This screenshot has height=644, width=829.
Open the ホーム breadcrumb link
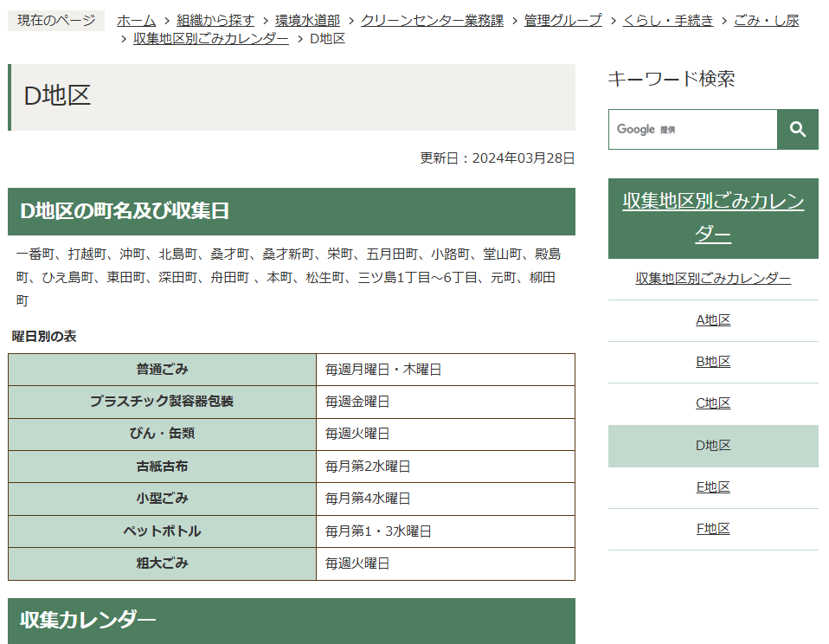[x=136, y=21]
